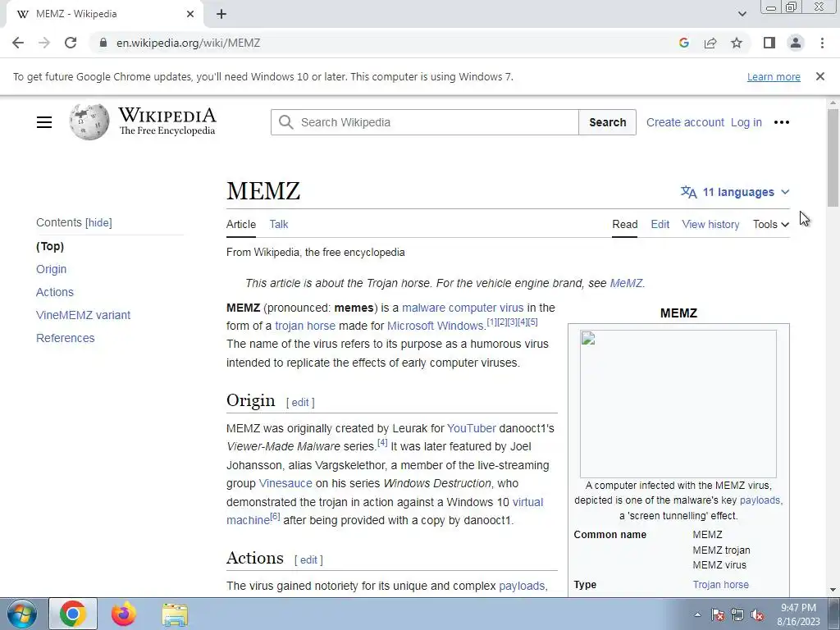Image resolution: width=840 pixels, height=630 pixels.
Task: Open the Windows Start menu
Action: [22, 614]
